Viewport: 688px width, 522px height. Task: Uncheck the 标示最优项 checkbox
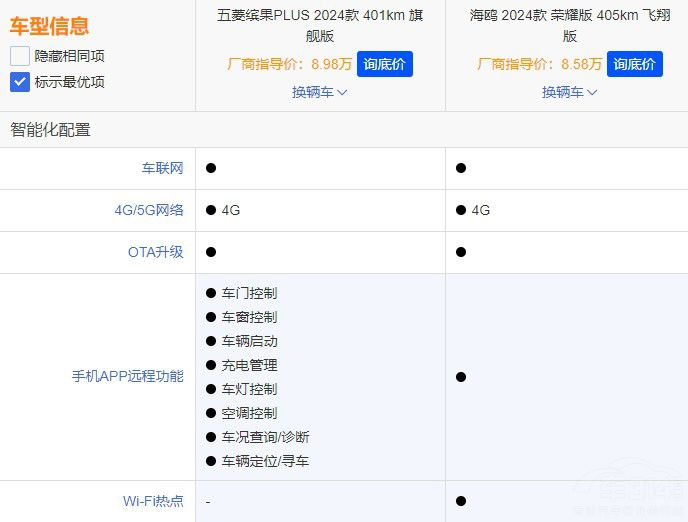tap(20, 82)
